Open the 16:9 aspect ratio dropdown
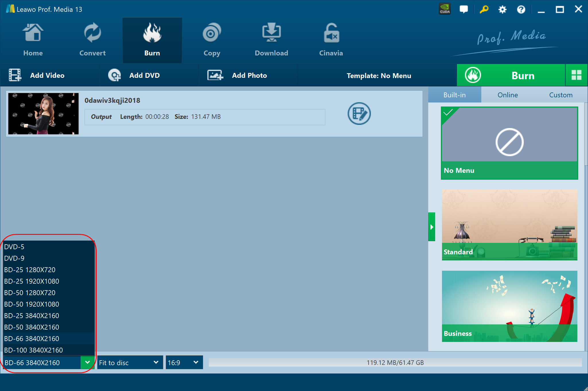The image size is (588, 391). (x=184, y=363)
